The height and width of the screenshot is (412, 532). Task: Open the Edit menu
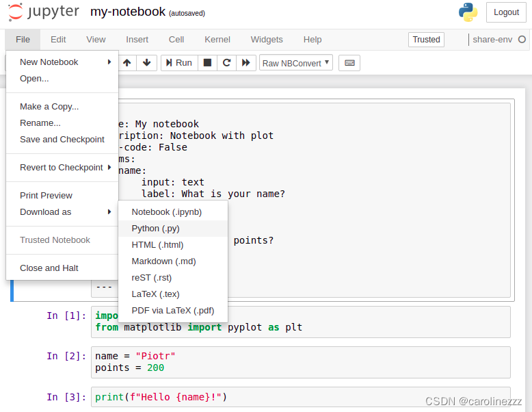(x=58, y=40)
